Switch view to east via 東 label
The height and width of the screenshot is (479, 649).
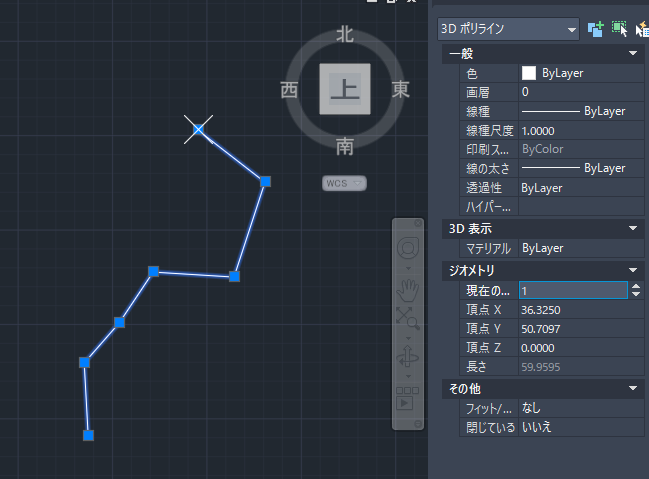pyautogui.click(x=401, y=90)
